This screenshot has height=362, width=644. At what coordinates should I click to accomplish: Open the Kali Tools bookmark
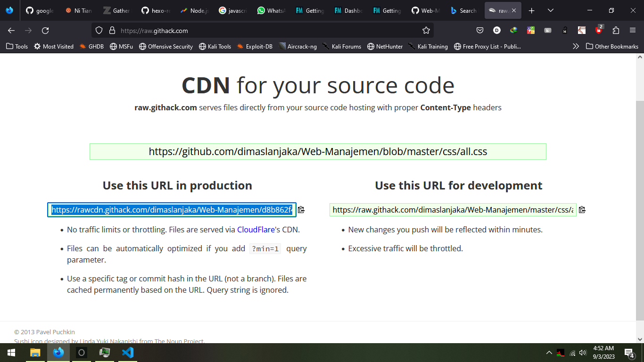coord(215,46)
